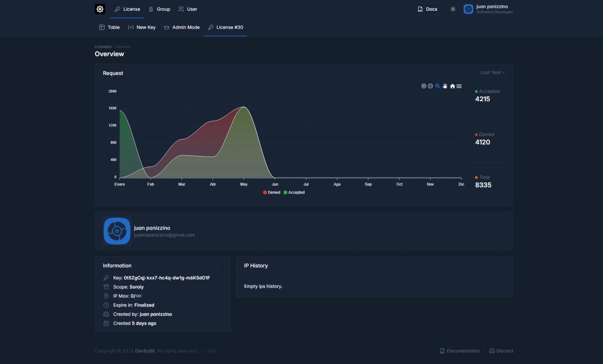This screenshot has height=364, width=603.
Task: Click key icon beside license key
Action: (106, 278)
